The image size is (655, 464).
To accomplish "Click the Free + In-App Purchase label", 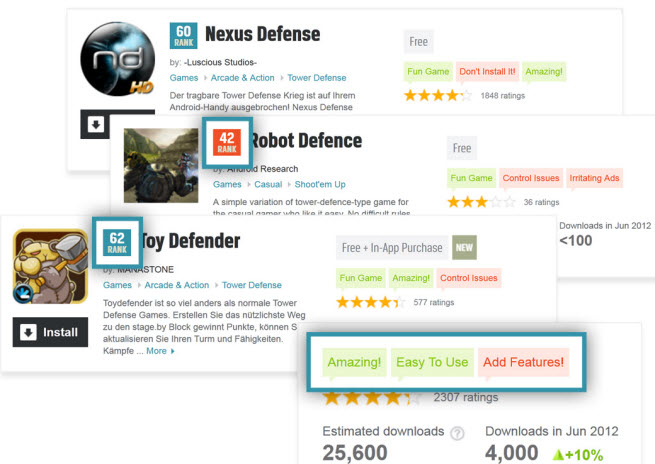I will pos(392,248).
